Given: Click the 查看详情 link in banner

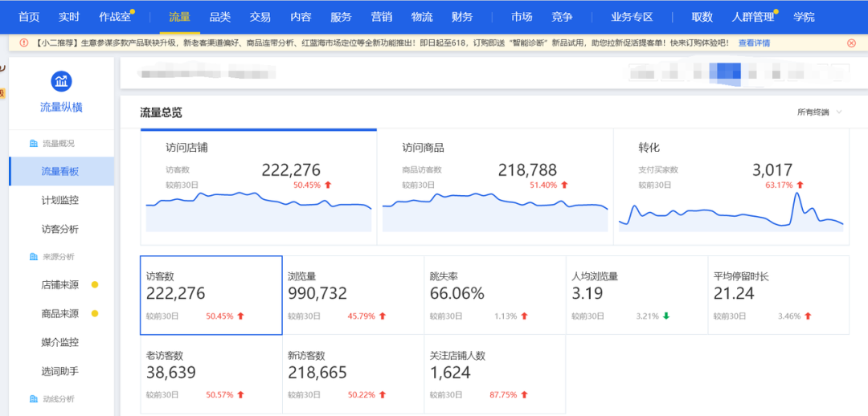Looking at the screenshot, I should [754, 43].
